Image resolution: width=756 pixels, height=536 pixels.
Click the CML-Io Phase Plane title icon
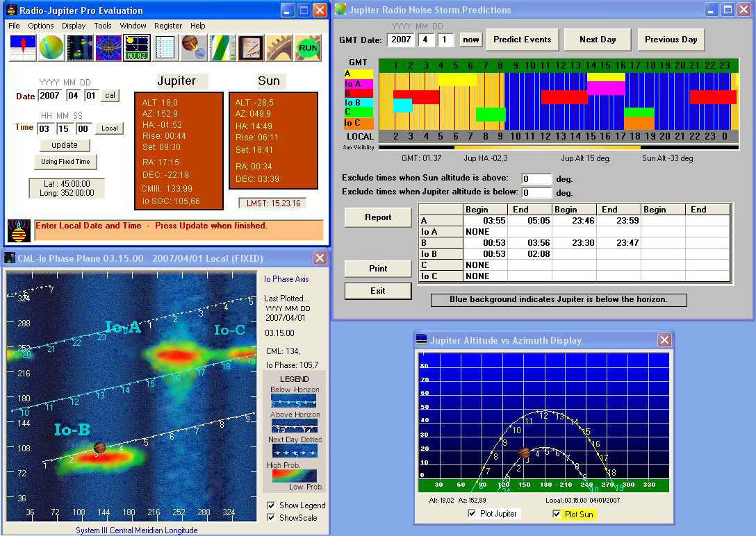[x=10, y=258]
